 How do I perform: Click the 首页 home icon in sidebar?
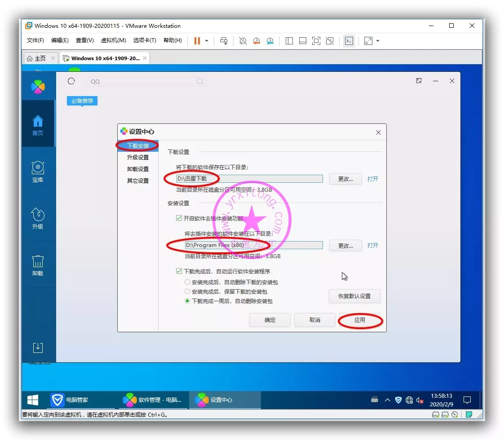click(38, 125)
